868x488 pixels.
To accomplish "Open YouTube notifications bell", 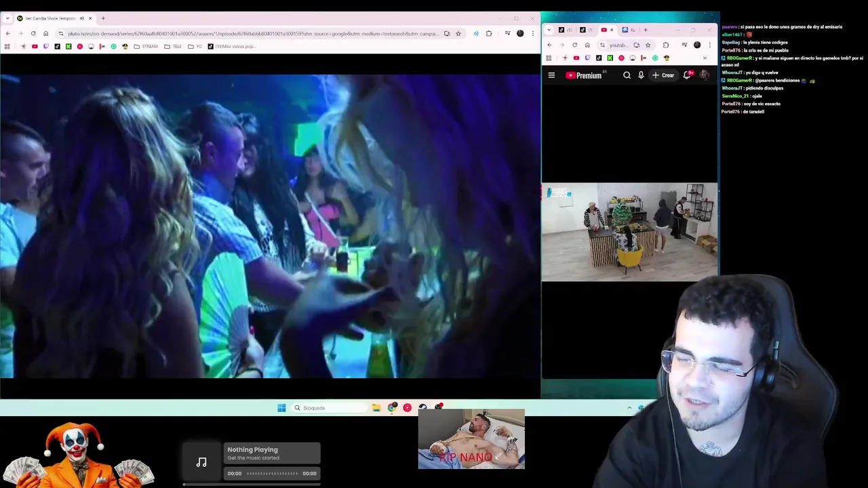I will pos(687,75).
